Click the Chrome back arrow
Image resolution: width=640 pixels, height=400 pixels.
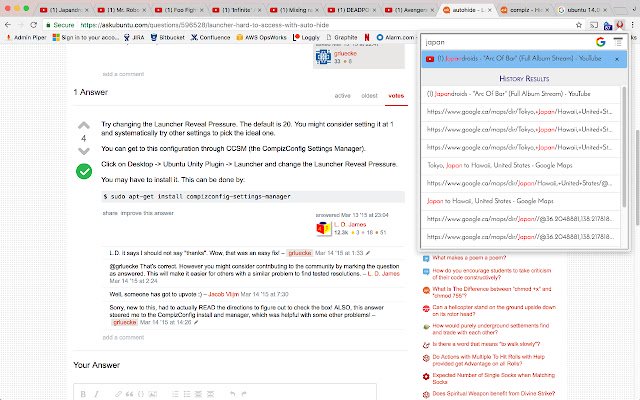(x=8, y=25)
